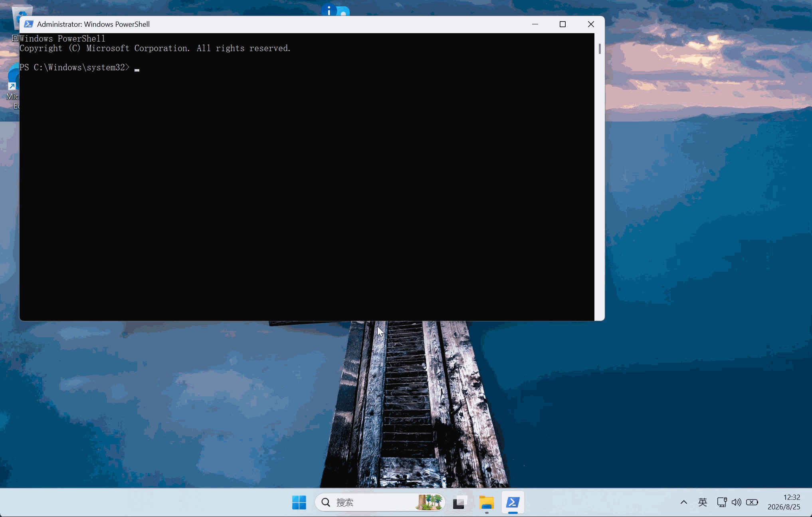
Task: Minimize the PowerShell window
Action: (x=535, y=24)
